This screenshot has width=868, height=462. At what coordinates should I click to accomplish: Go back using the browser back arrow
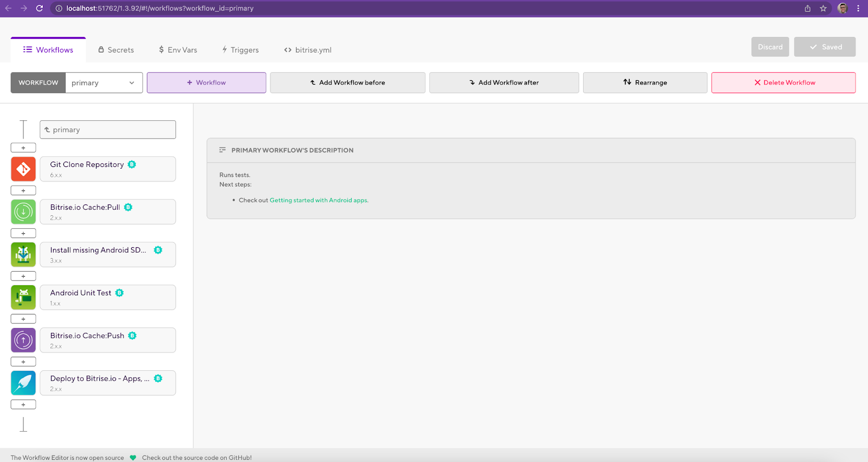(8, 8)
